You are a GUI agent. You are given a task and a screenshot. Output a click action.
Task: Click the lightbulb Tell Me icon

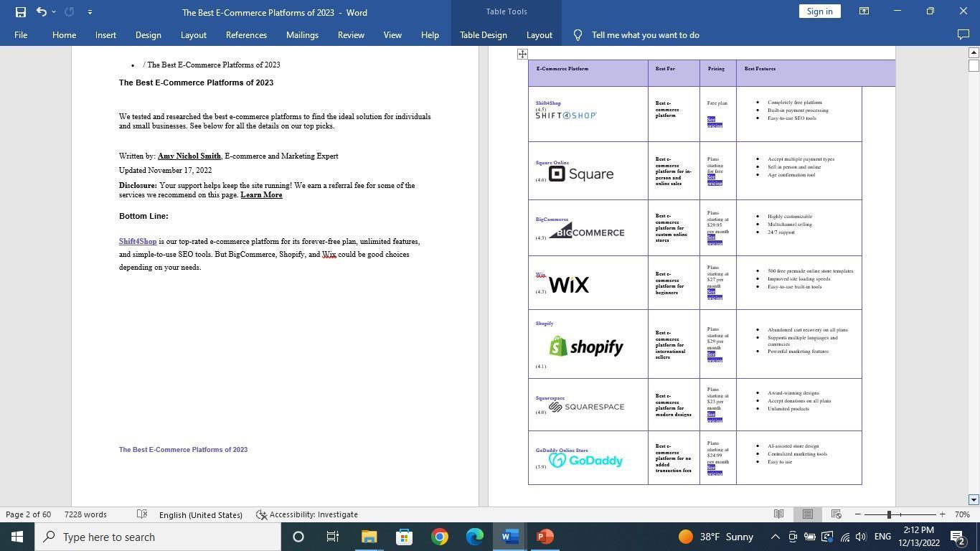tap(578, 35)
